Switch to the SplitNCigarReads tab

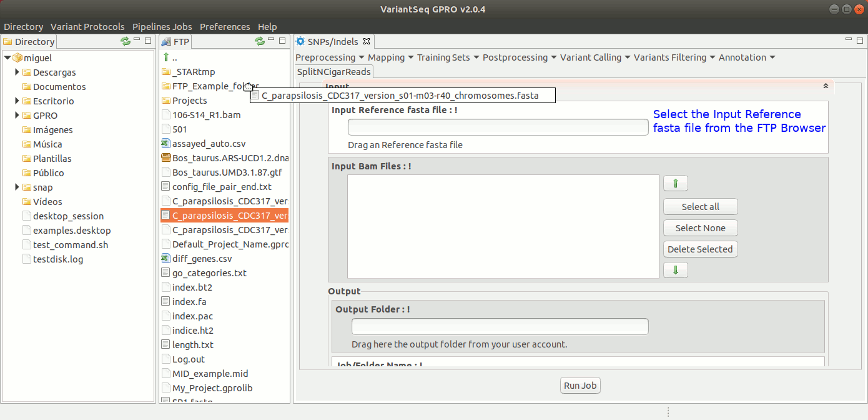click(334, 72)
